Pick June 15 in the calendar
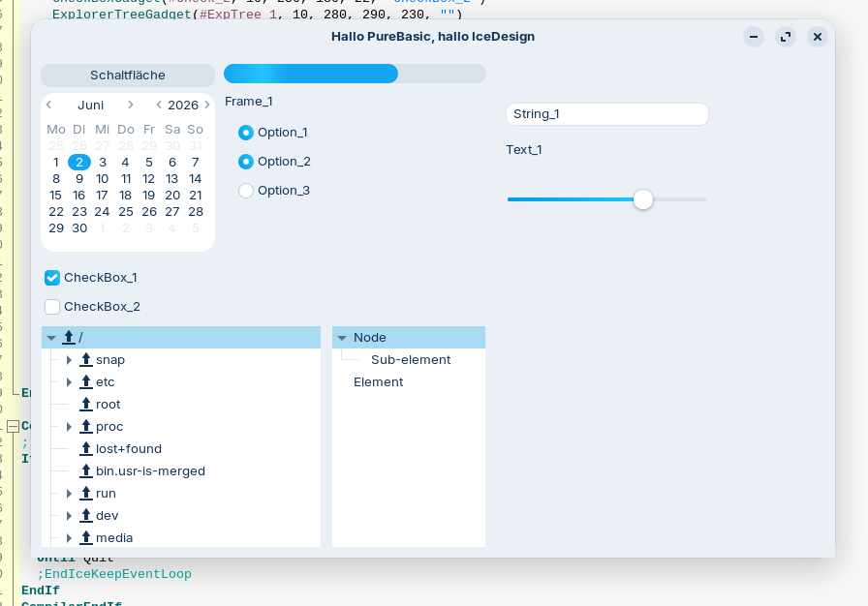 pos(56,196)
